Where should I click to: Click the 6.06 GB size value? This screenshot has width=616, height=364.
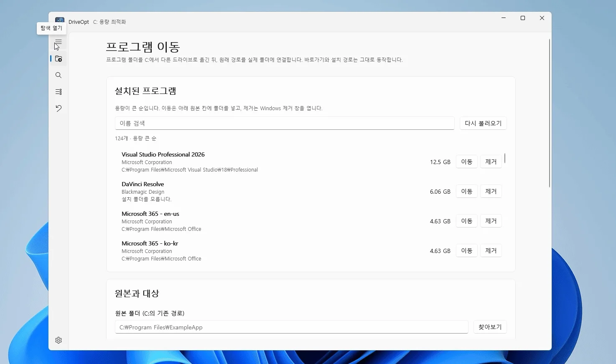click(440, 192)
